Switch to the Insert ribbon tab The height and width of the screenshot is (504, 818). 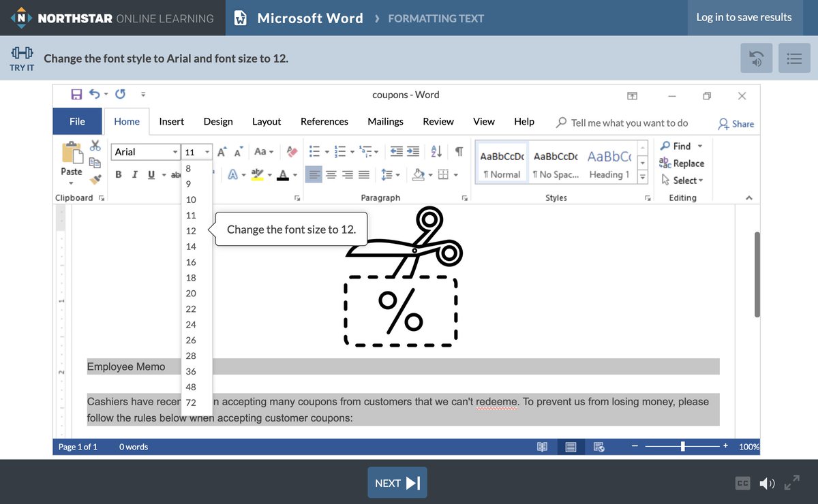171,121
